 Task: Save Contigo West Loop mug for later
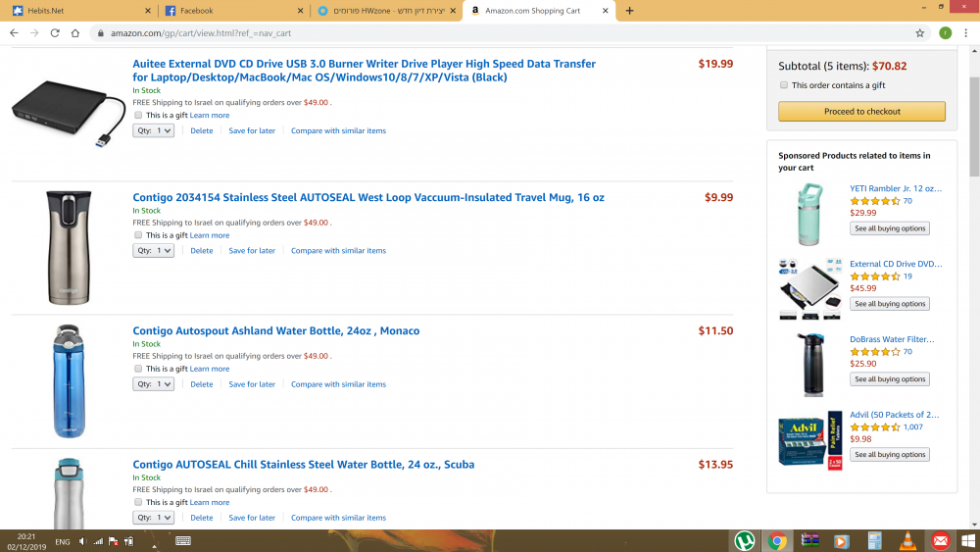coord(252,251)
